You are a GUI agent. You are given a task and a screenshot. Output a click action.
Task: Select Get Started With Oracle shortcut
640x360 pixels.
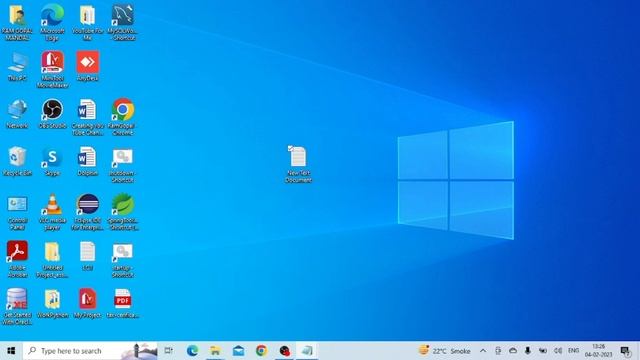click(17, 307)
